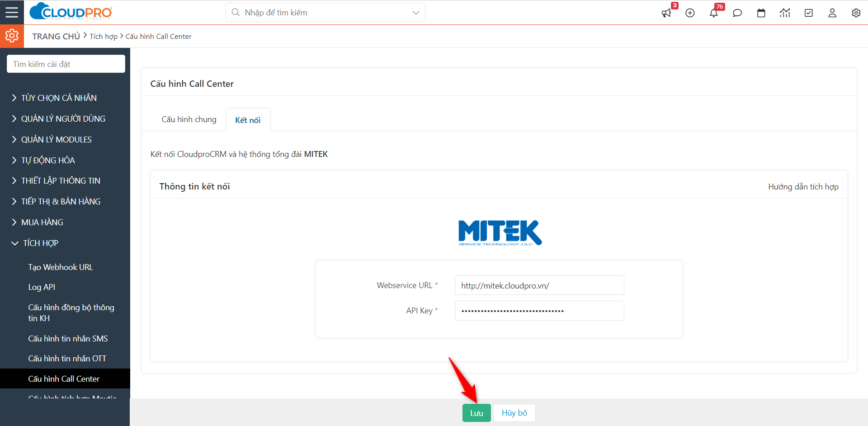
Task: Open the reports chart icon
Action: 785,13
